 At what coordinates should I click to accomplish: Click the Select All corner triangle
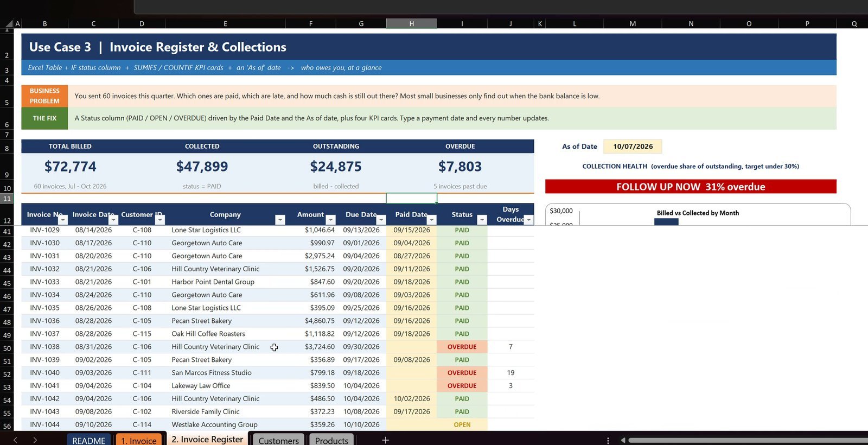pos(9,23)
